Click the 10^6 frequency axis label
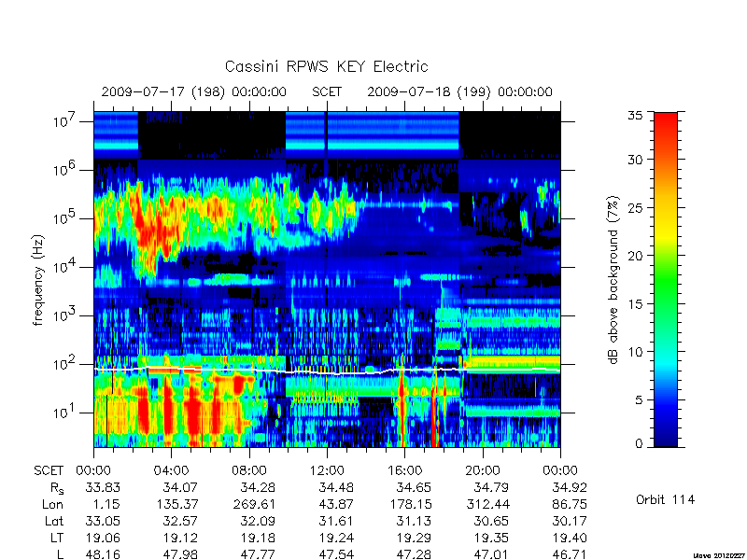 pyautogui.click(x=63, y=168)
